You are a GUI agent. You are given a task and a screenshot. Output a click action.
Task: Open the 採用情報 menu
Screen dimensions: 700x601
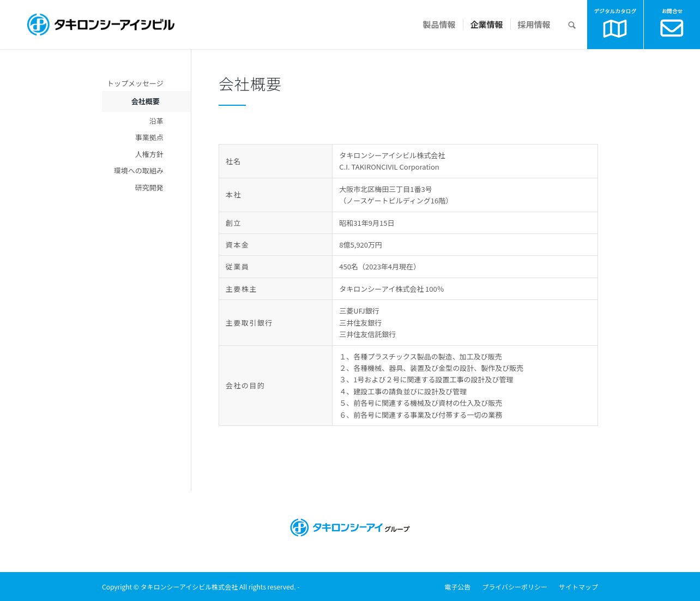(534, 25)
